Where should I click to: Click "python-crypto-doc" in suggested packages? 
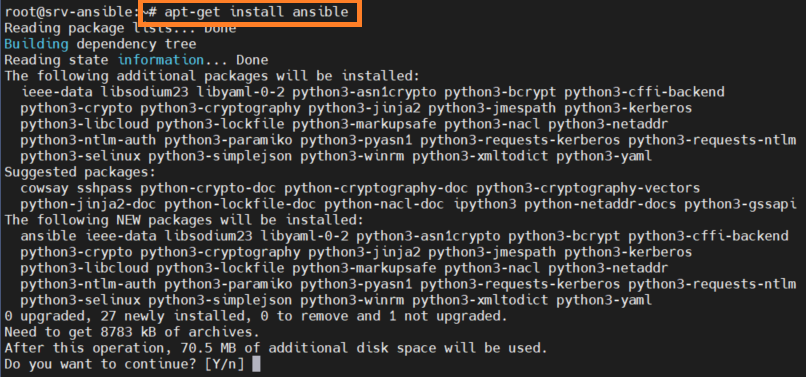(208, 188)
